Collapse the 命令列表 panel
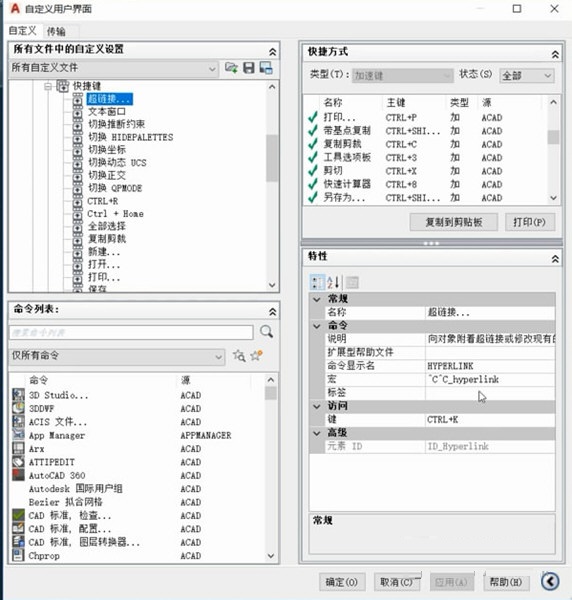 (272, 312)
